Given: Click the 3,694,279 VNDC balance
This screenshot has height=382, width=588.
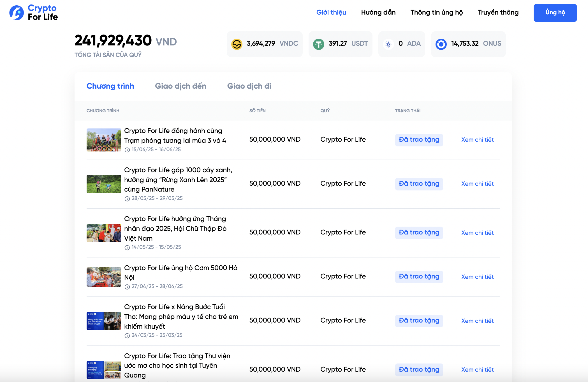Looking at the screenshot, I should [x=272, y=43].
